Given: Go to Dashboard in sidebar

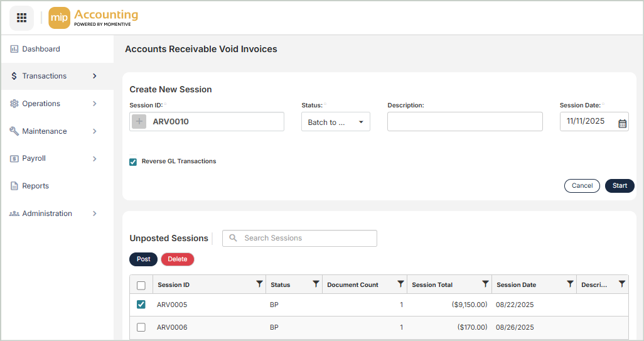Looking at the screenshot, I should (x=41, y=49).
